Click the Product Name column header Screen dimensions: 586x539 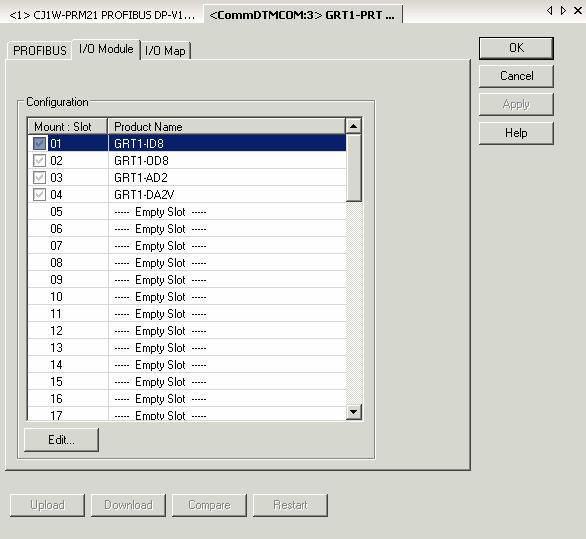click(226, 126)
